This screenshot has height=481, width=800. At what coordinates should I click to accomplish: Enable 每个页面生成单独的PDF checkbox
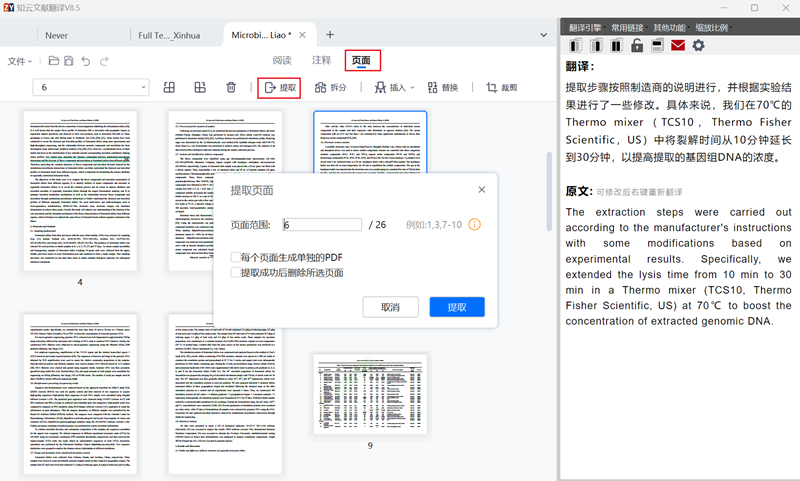(x=235, y=257)
